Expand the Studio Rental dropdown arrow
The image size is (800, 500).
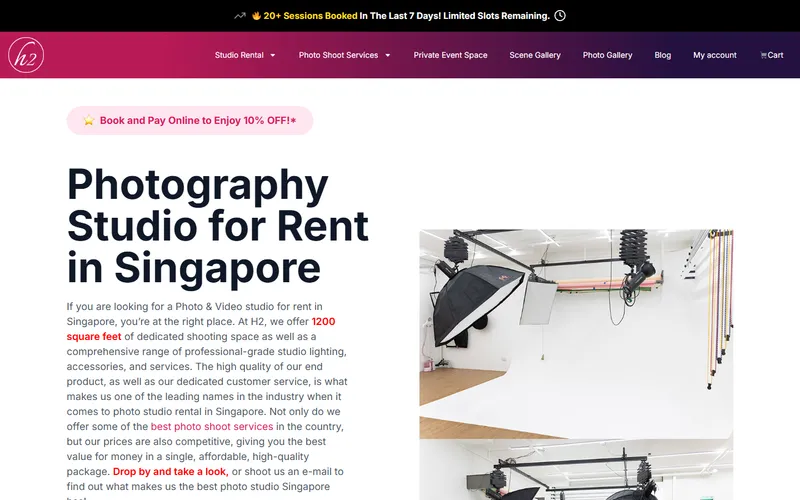pyautogui.click(x=272, y=55)
